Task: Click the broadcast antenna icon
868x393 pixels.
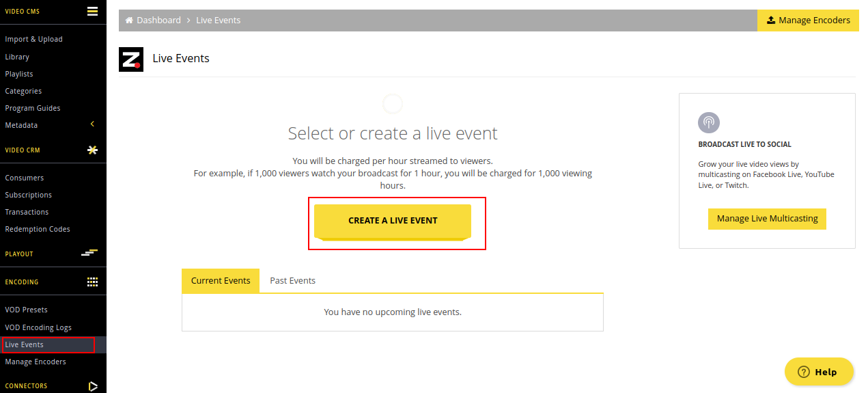Action: point(709,123)
